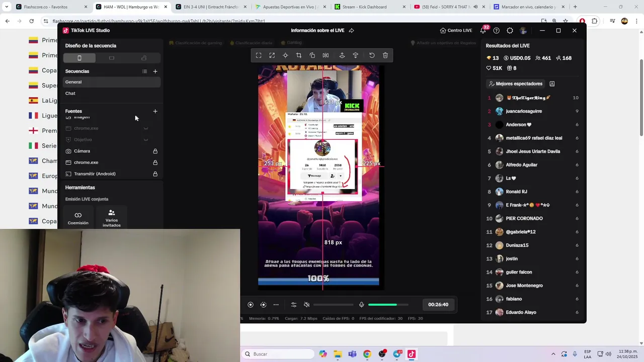Click the reset/rotate arrow toolbar icon
This screenshot has width=644, height=362.
coord(372,55)
